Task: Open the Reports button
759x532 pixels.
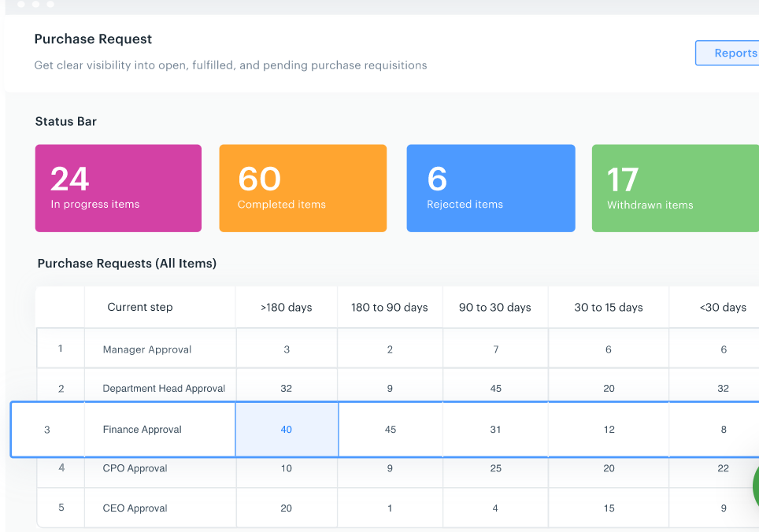Action: (x=727, y=54)
